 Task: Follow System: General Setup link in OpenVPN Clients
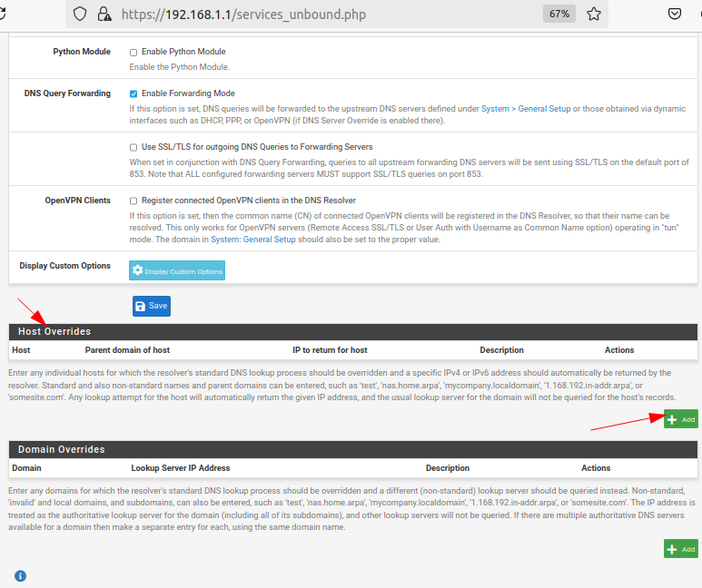point(255,239)
